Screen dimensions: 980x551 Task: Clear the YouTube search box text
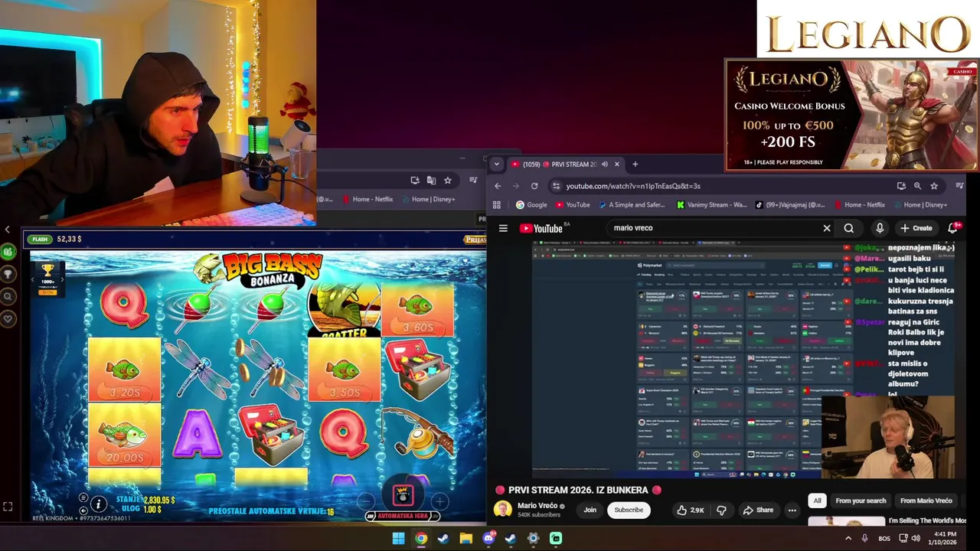(x=827, y=228)
